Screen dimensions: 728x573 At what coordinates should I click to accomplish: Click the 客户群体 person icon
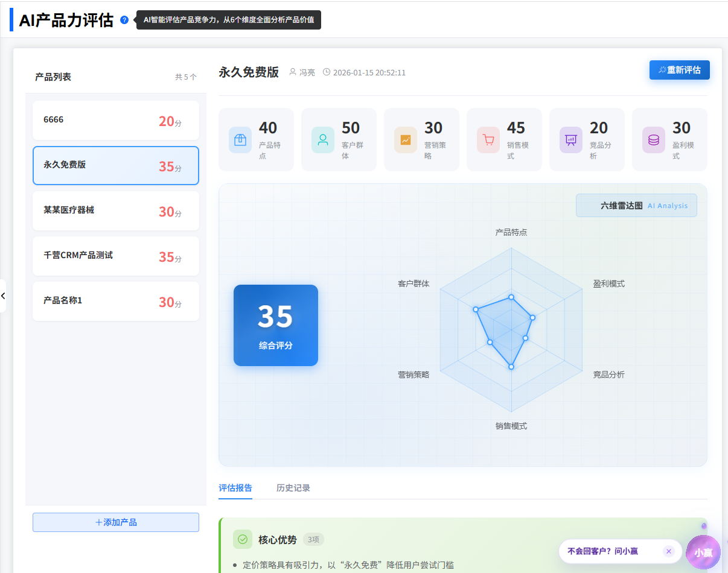coord(323,140)
